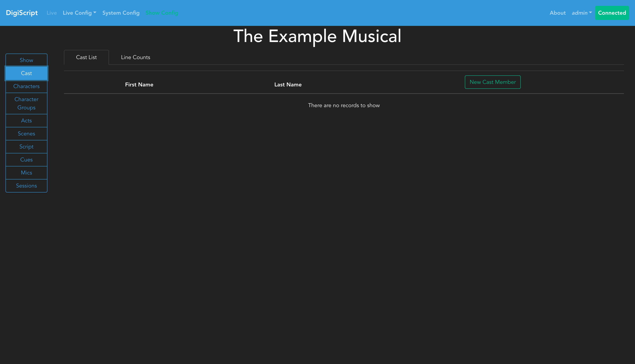Viewport: 635px width, 364px height.
Task: Navigate to Sessions section
Action: [26, 185]
